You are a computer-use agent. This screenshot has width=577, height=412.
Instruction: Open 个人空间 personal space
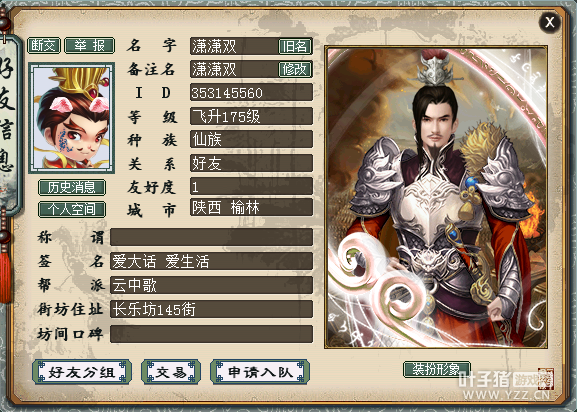(72, 210)
